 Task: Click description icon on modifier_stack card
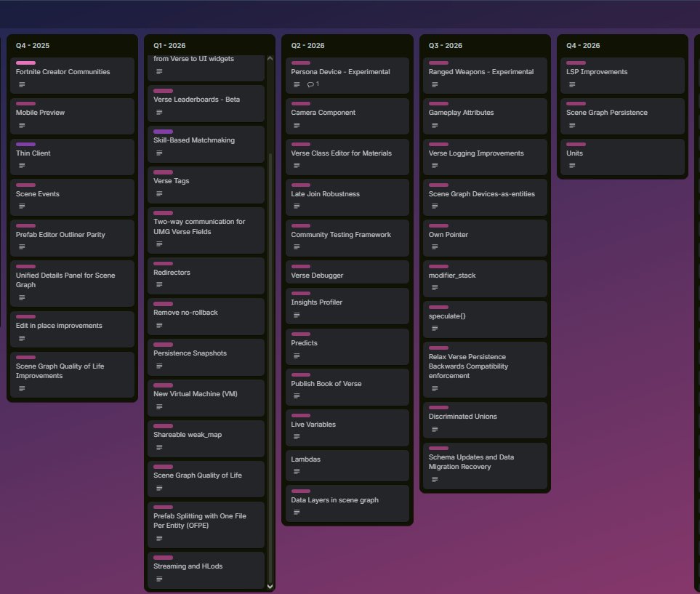point(435,288)
